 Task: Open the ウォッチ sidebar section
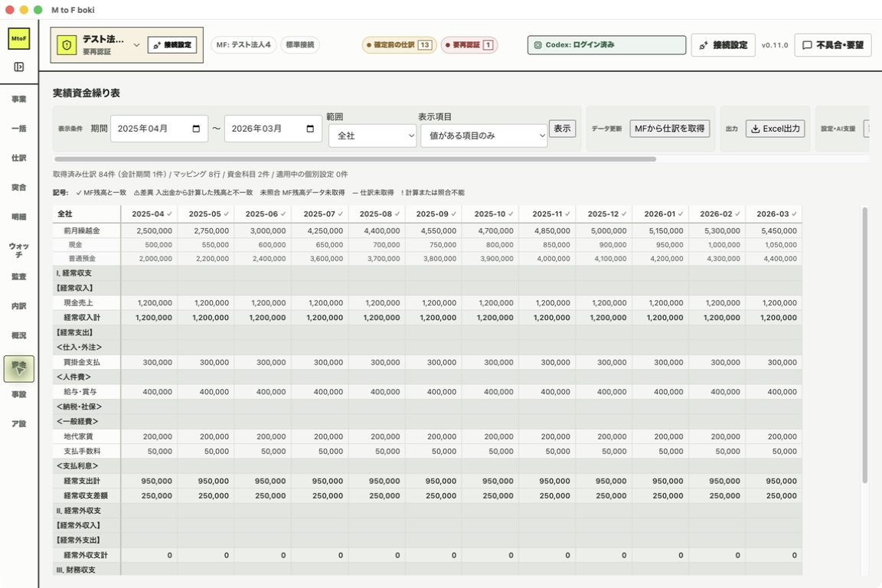pos(18,250)
